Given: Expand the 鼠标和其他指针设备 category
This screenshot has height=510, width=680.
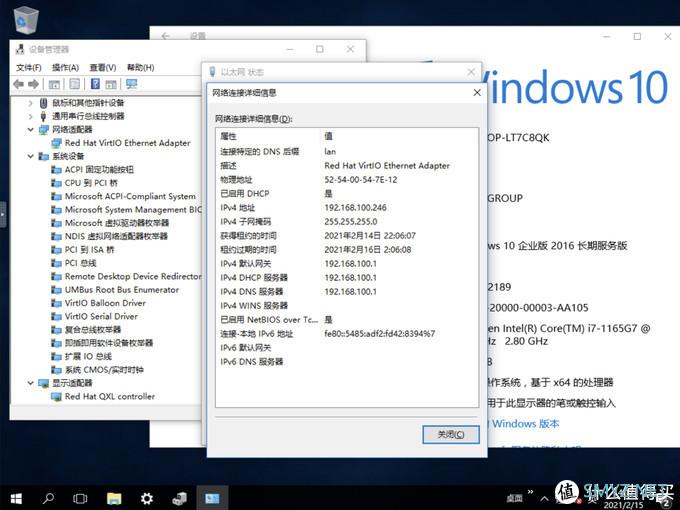Looking at the screenshot, I should 30,103.
